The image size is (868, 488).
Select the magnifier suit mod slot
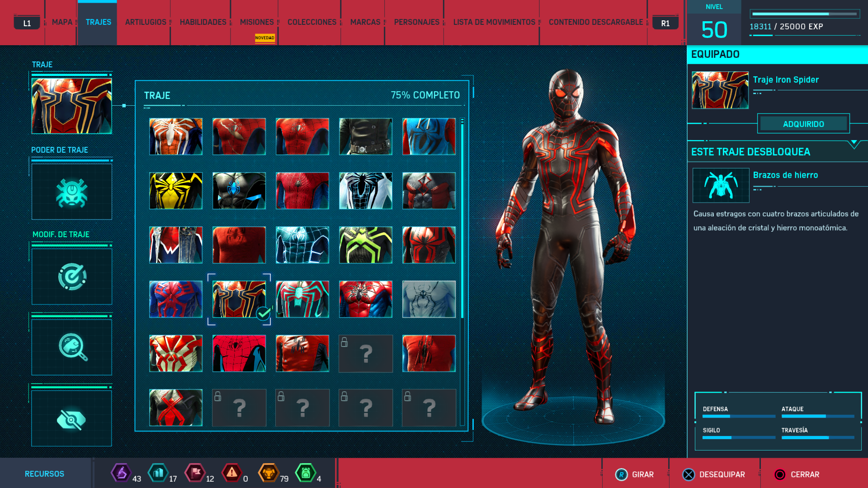[71, 347]
